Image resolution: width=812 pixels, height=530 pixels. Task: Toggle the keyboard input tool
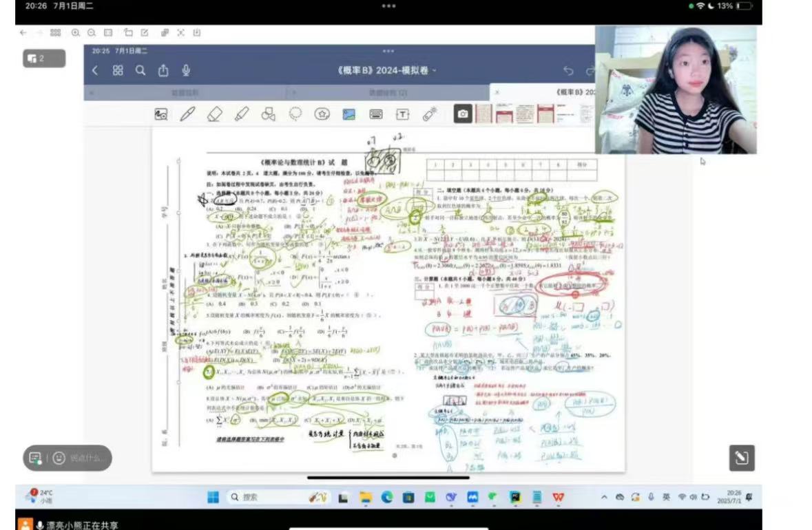point(376,114)
